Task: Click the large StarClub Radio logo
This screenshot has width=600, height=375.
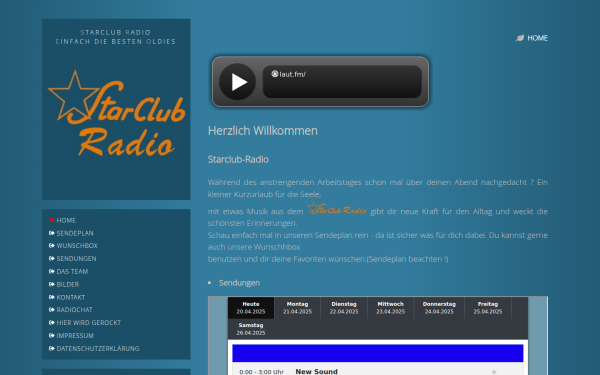Action: tap(116, 114)
